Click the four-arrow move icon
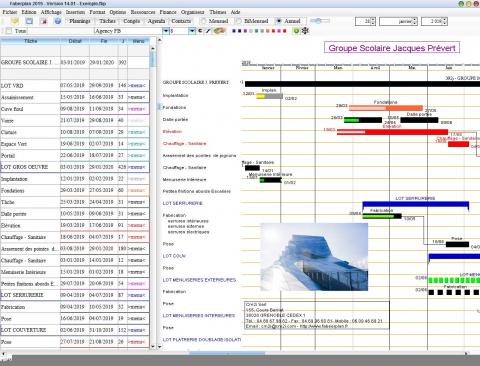Image resolution: width=480 pixels, height=366 pixels. click(x=305, y=31)
